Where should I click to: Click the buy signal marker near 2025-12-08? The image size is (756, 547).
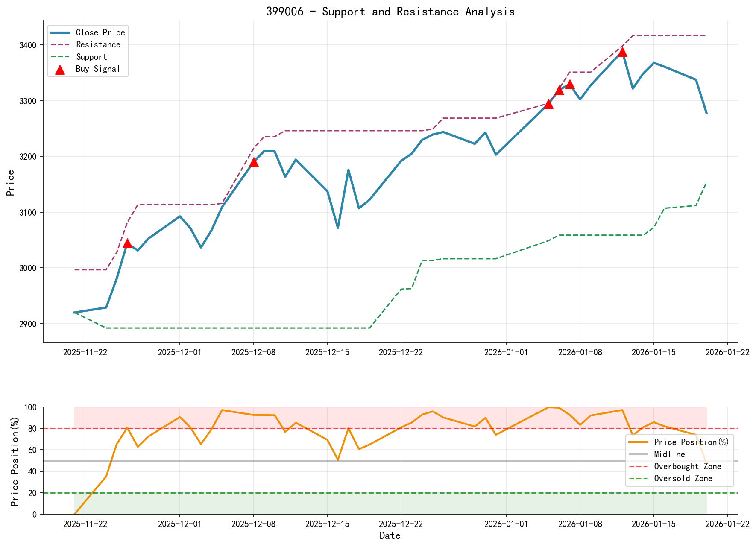254,163
